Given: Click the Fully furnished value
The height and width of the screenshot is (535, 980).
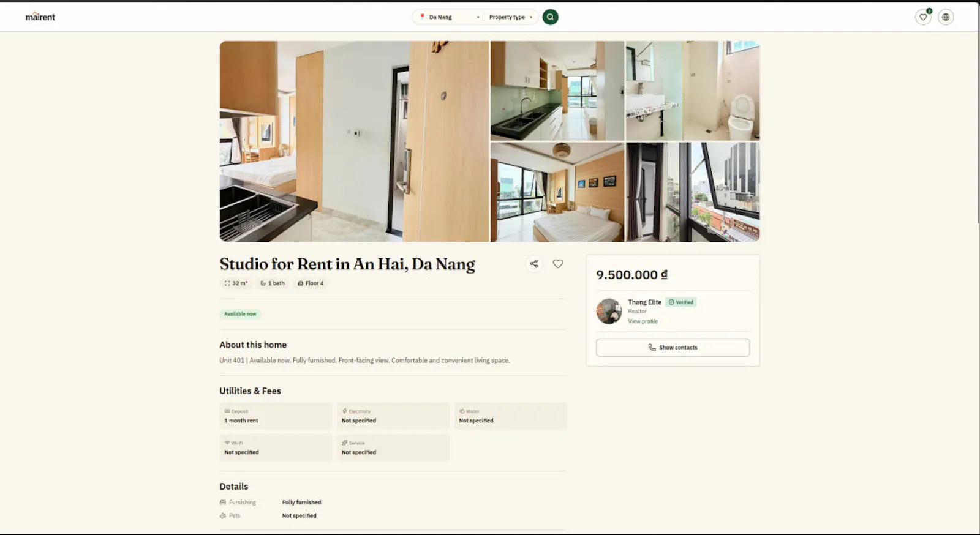Looking at the screenshot, I should [x=301, y=503].
